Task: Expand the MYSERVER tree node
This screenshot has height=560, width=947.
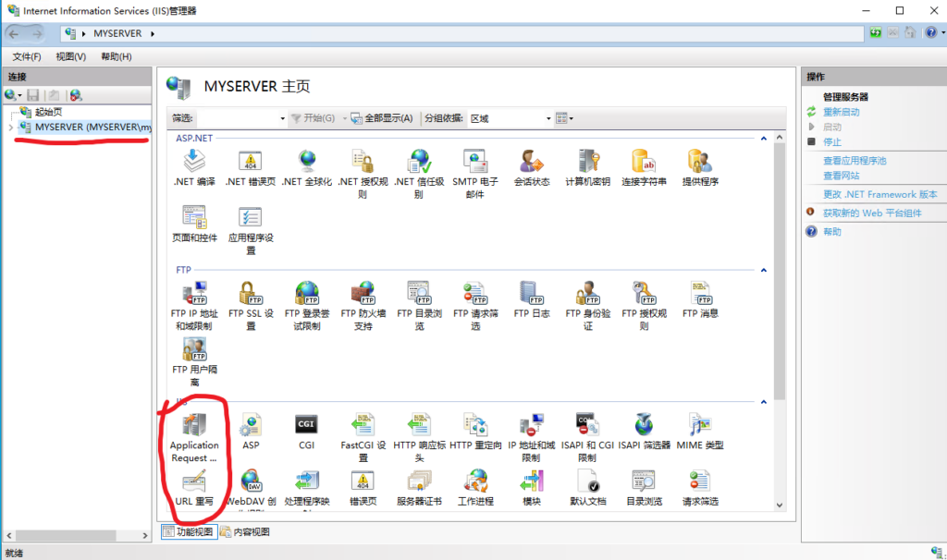Action: click(10, 127)
